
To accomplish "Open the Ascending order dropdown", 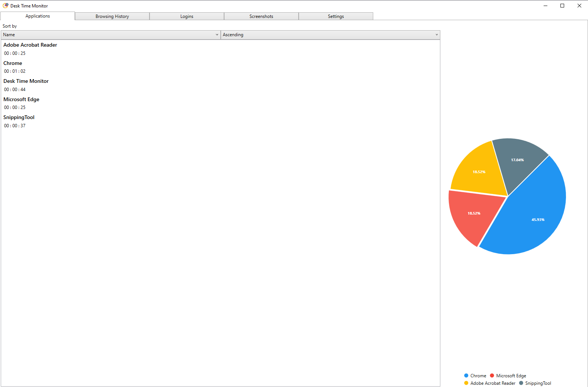I will [x=330, y=35].
